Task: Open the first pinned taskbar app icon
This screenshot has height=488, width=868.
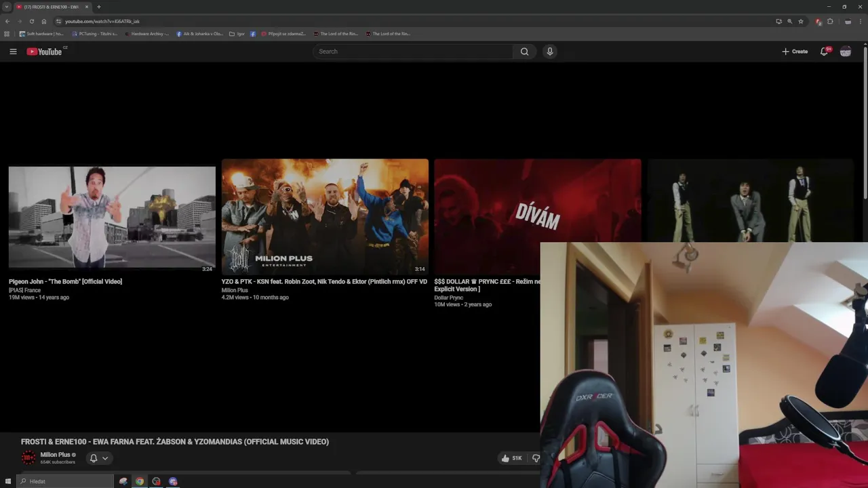Action: click(123, 481)
